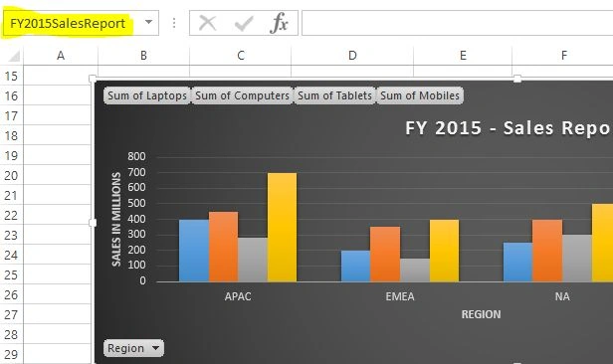Click the Sum of Computers field button
This screenshot has height=364, width=613.
pyautogui.click(x=242, y=95)
